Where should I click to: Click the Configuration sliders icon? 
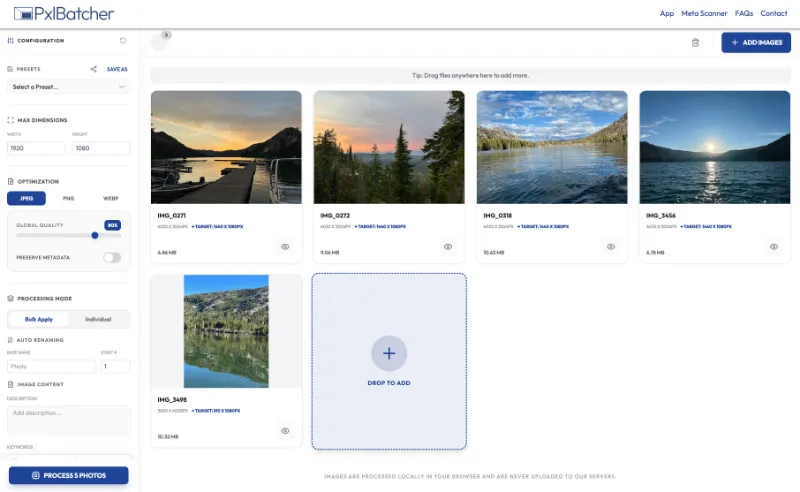(10, 40)
